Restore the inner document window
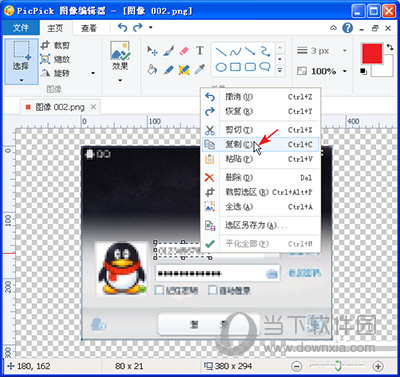This screenshot has width=400, height=377. (375, 28)
